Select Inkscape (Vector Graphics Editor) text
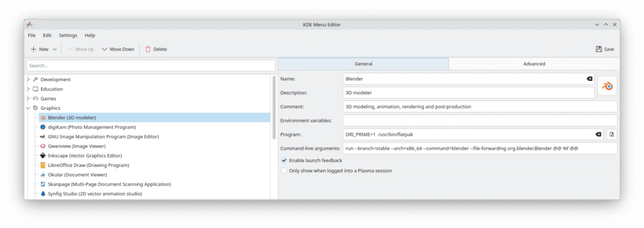This screenshot has width=644, height=228. [85, 156]
